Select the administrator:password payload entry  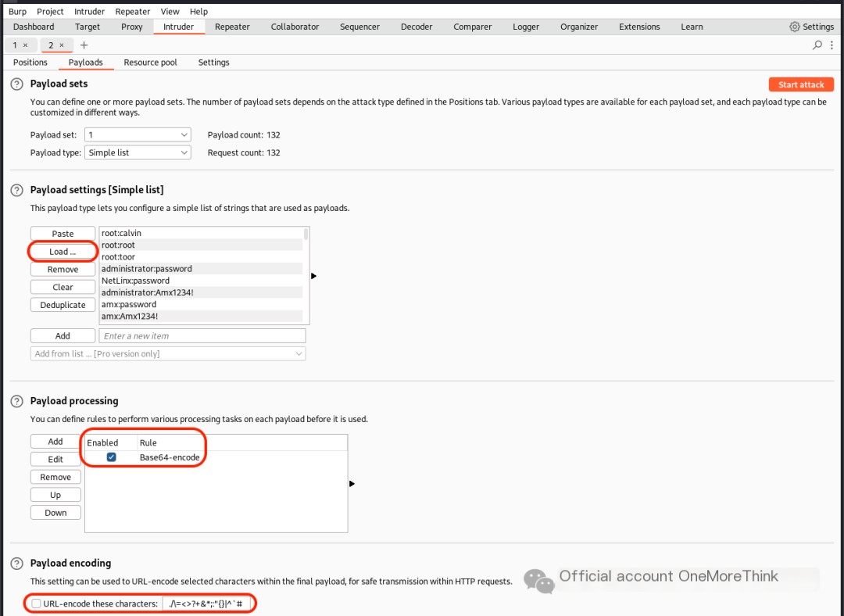(202, 269)
